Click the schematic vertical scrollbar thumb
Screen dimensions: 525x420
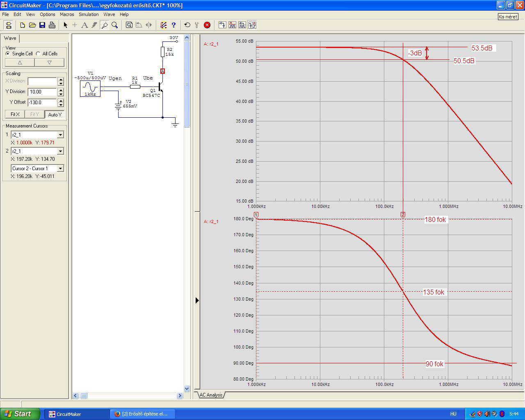[x=187, y=84]
